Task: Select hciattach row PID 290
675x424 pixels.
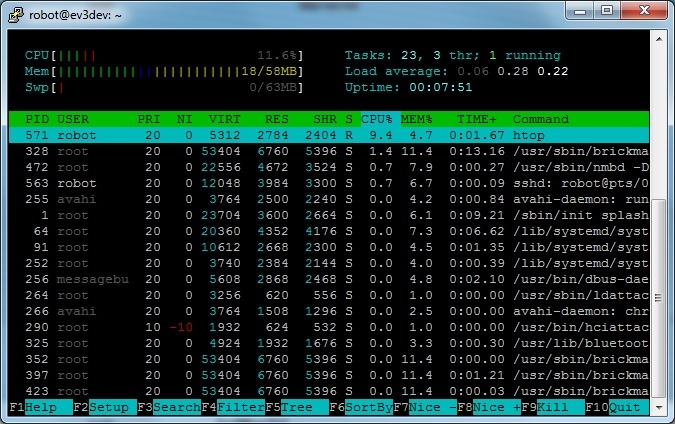Action: (x=329, y=327)
